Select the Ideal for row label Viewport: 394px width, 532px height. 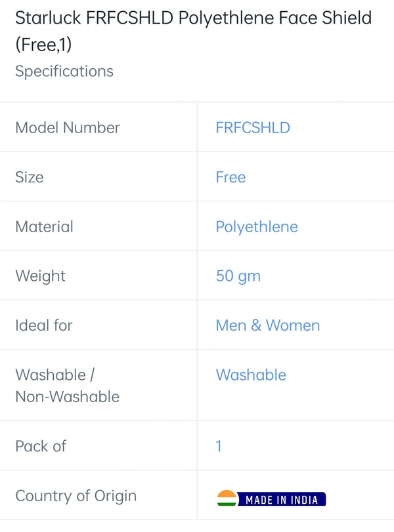[x=44, y=325]
